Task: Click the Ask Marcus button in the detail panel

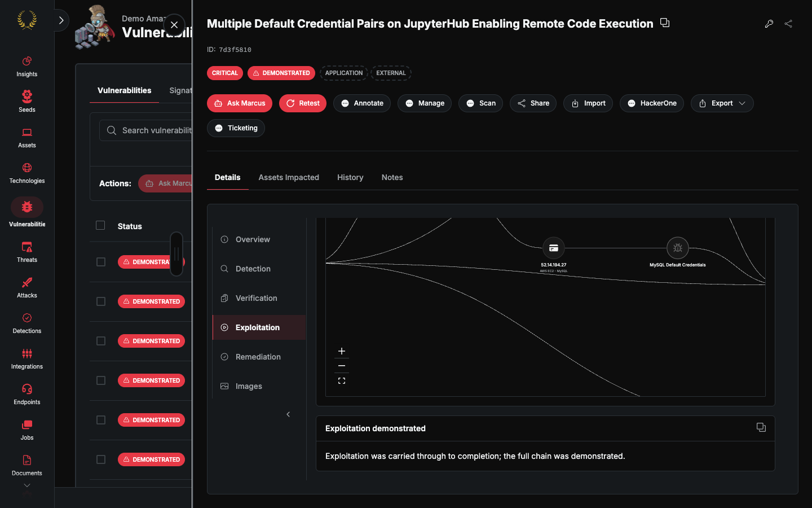Action: click(240, 103)
